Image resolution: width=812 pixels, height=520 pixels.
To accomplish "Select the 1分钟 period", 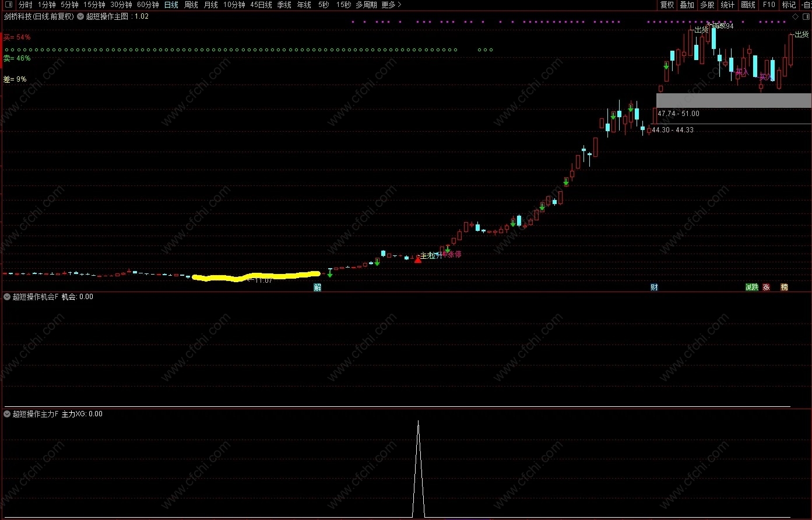I will click(47, 5).
